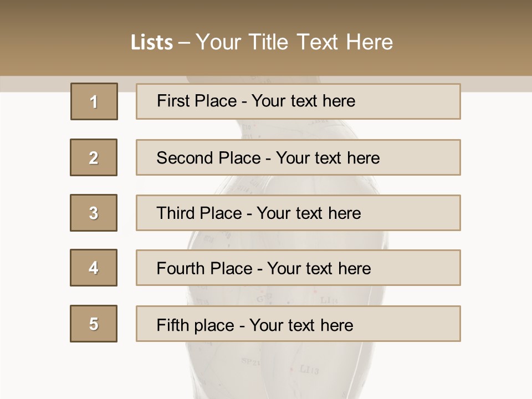This screenshot has height=399, width=532.
Task: Click the SP21 label on background figure
Action: click(250, 362)
